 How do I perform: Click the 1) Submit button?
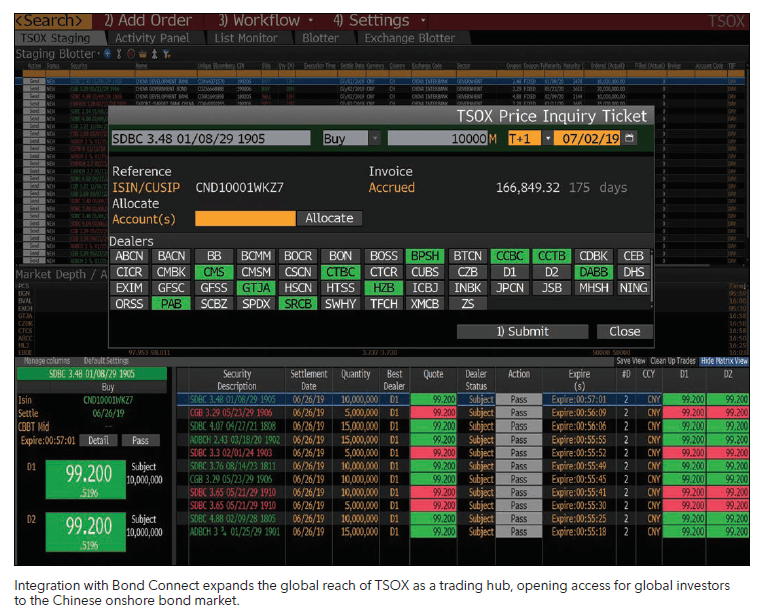(x=522, y=331)
